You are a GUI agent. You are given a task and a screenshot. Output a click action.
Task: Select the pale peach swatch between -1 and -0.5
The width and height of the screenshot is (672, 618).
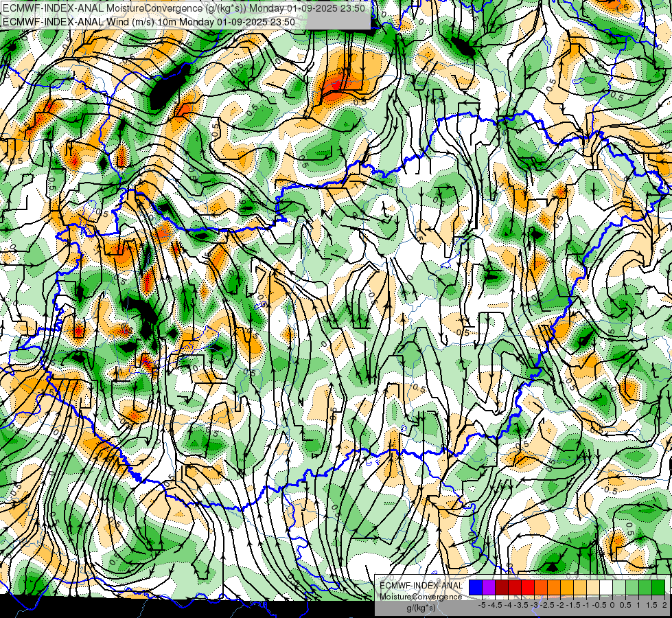[592, 588]
